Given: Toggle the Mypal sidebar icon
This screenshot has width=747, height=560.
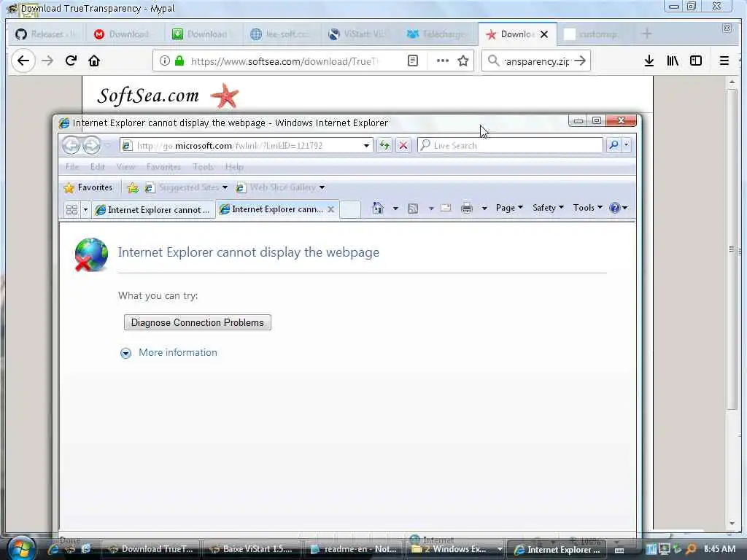Looking at the screenshot, I should (x=696, y=61).
